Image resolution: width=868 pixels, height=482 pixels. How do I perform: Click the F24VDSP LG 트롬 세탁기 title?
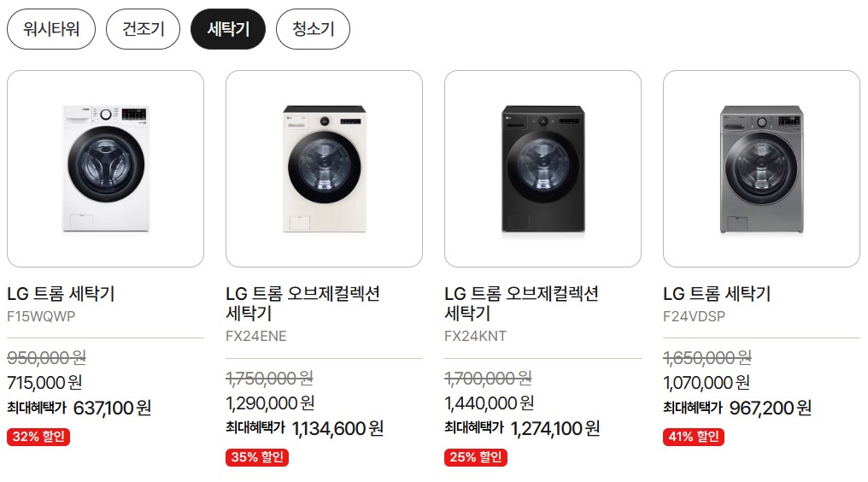[x=717, y=294]
